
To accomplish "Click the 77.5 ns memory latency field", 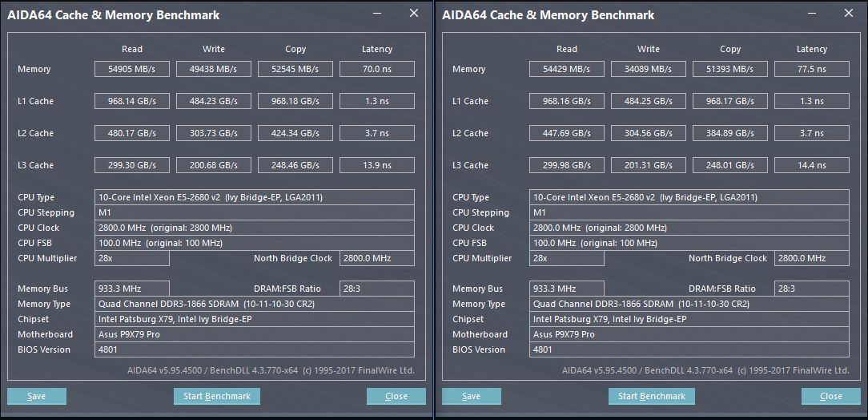I will tap(811, 69).
